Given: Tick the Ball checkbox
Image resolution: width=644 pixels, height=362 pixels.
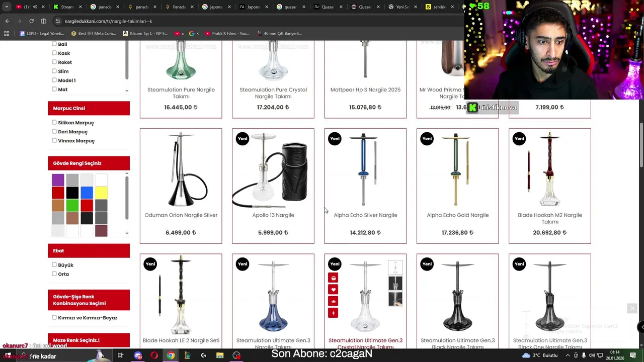Looking at the screenshot, I should tap(54, 44).
